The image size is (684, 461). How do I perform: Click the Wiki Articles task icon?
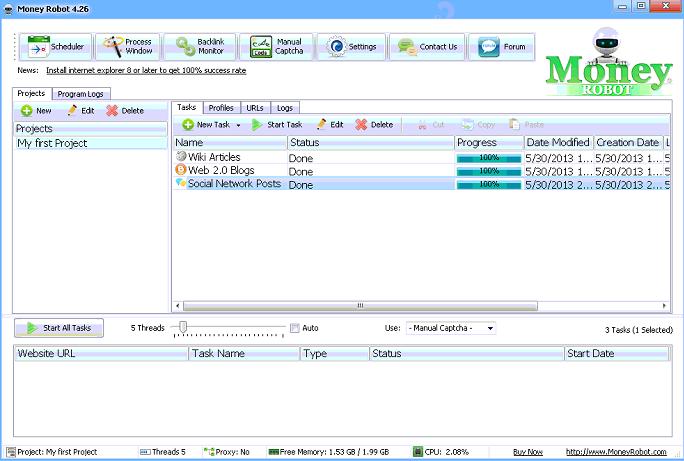(x=181, y=156)
